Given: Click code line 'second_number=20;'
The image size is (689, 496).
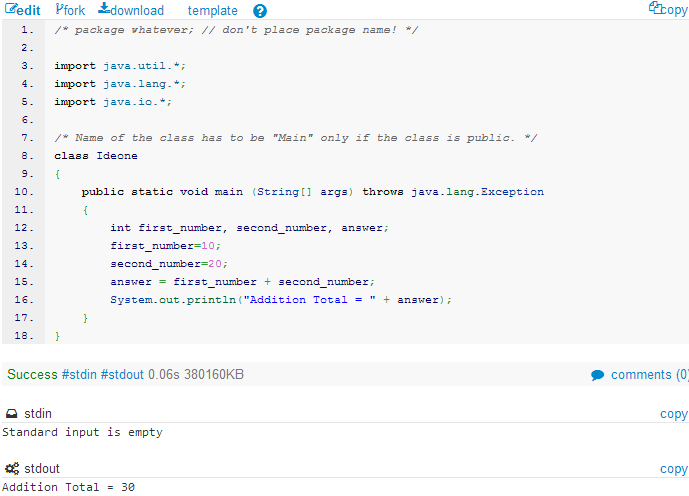Looking at the screenshot, I should coord(169,264).
